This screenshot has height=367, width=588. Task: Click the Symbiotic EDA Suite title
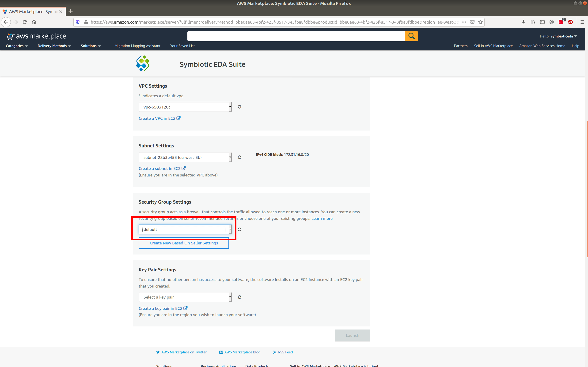[212, 64]
